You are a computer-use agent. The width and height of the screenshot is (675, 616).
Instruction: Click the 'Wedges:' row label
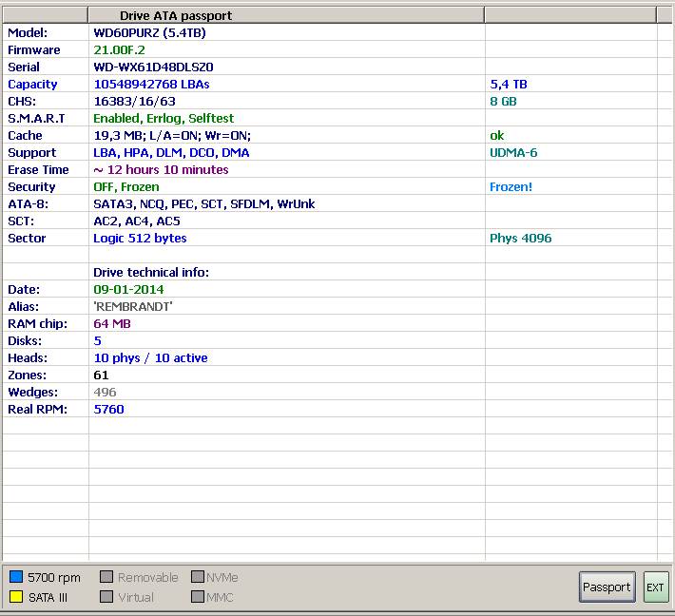(x=32, y=393)
